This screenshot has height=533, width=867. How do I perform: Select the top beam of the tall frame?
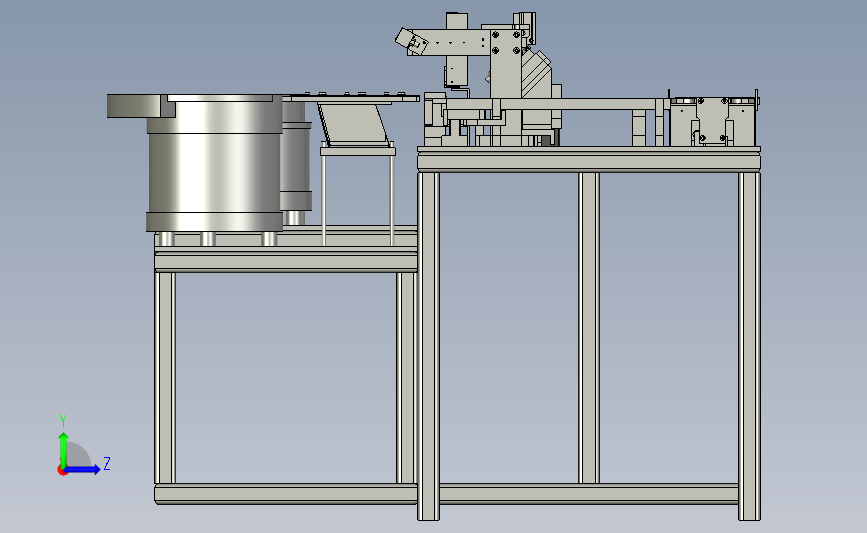click(x=589, y=162)
